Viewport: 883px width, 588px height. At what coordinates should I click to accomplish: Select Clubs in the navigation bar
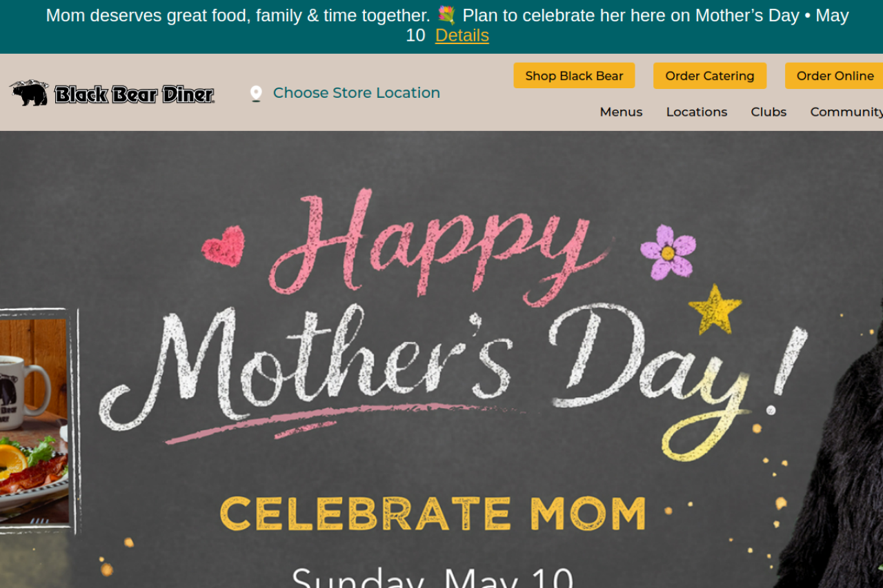(x=768, y=112)
